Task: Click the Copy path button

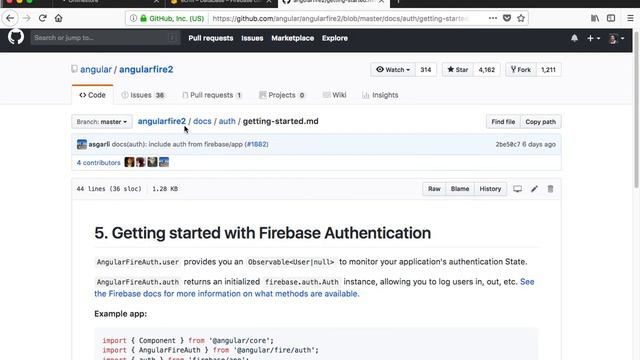Action: [540, 122]
